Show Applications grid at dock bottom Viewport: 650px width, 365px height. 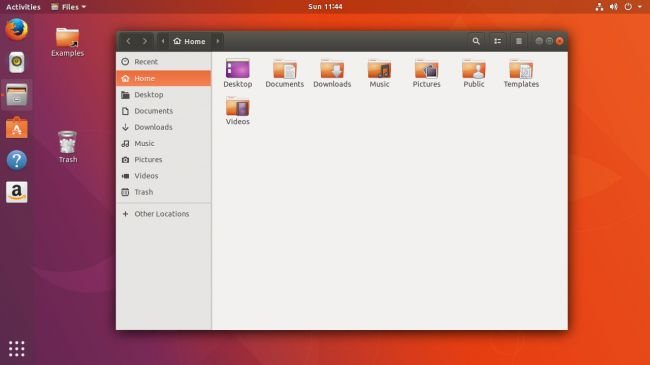(17, 348)
